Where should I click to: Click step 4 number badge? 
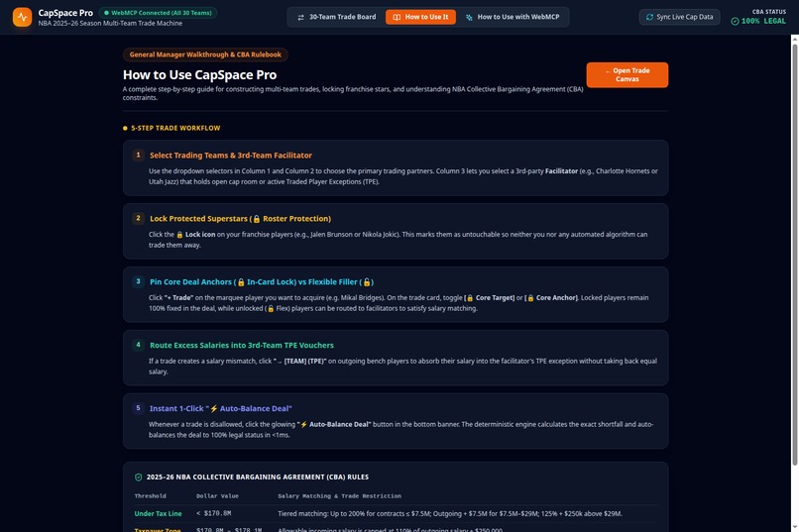point(138,345)
